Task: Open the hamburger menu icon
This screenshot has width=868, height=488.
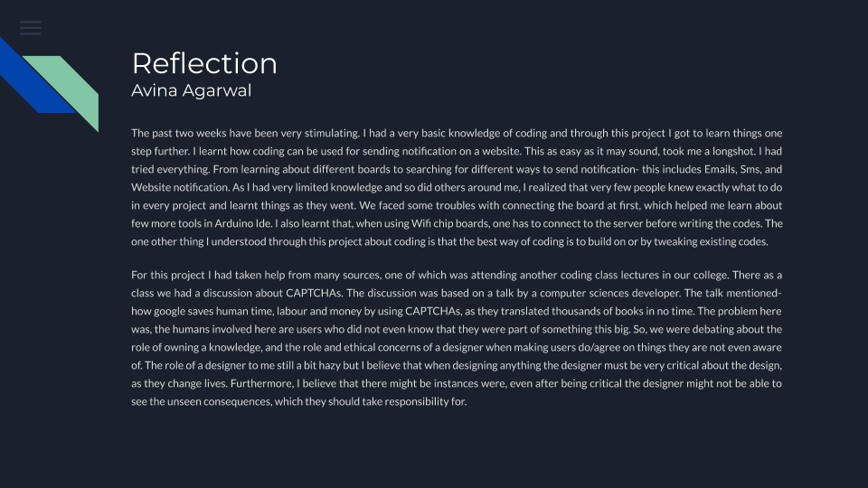Action: pyautogui.click(x=31, y=28)
